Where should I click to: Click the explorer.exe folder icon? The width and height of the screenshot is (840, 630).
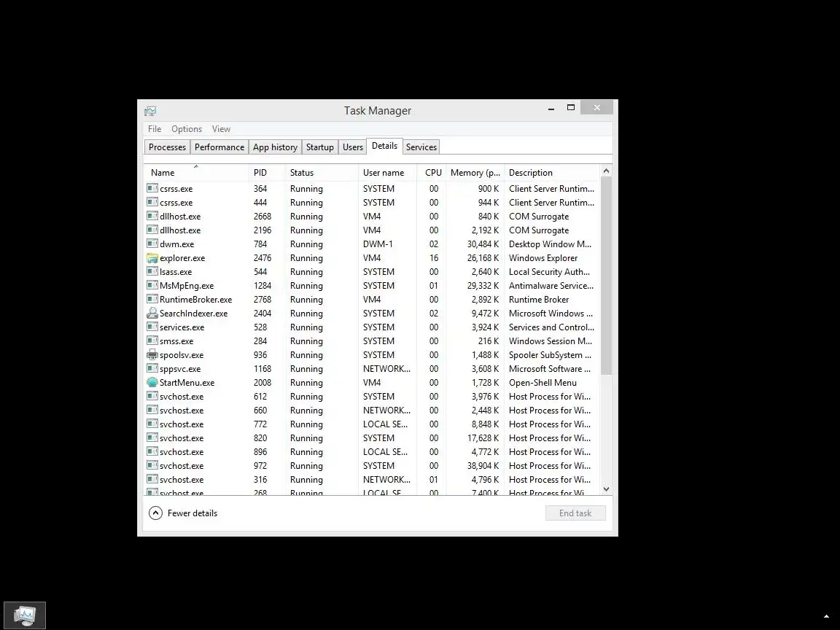pos(152,257)
